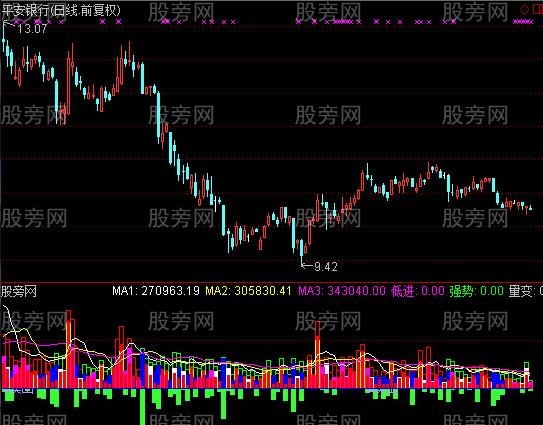Click the 低进: 0.00 indicator label
Image resolution: width=543 pixels, height=425 pixels.
(x=418, y=291)
